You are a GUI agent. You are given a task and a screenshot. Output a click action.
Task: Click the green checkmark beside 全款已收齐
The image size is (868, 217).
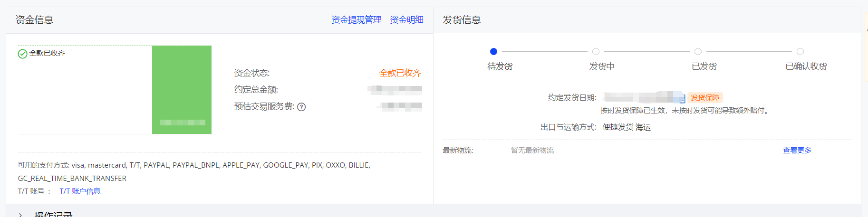tap(22, 54)
